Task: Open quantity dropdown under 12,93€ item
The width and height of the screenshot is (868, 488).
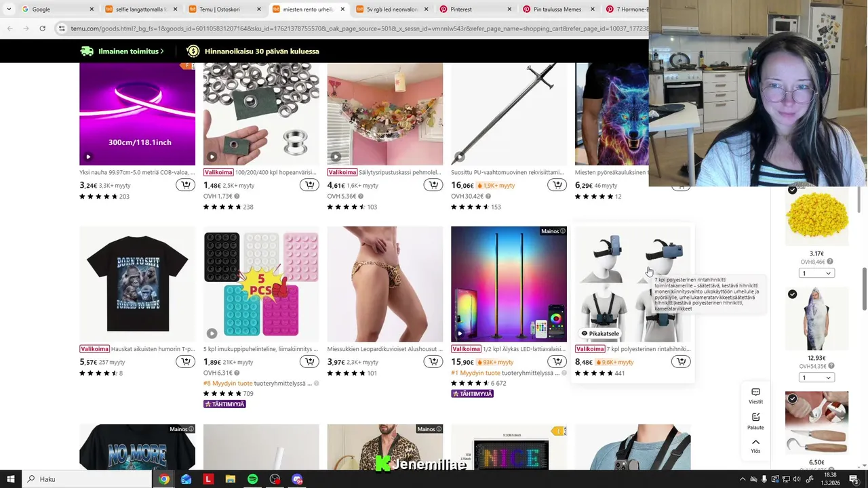Action: point(816,378)
